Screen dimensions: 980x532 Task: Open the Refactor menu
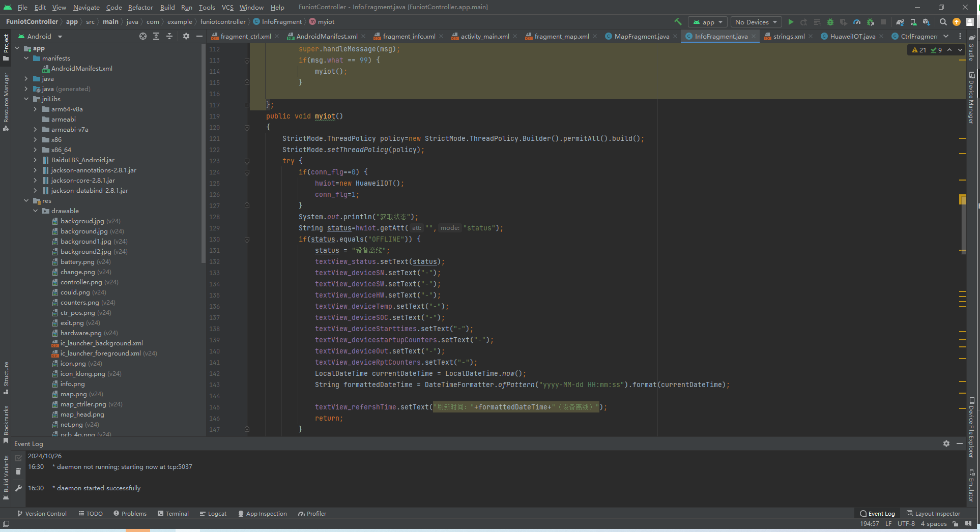[x=140, y=7]
